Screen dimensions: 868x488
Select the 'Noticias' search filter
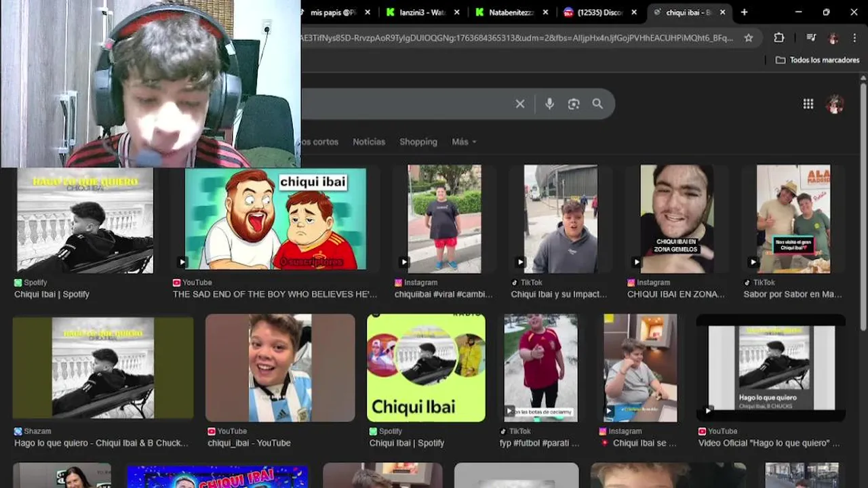(369, 142)
